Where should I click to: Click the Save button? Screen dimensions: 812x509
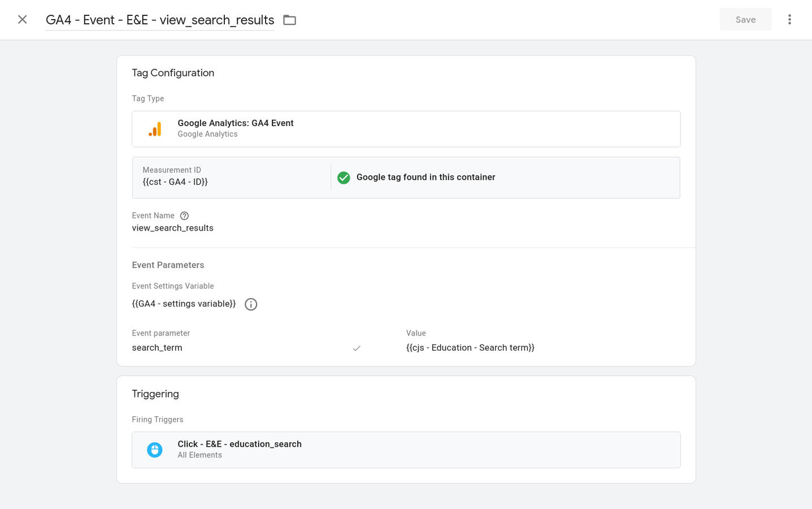pos(745,20)
